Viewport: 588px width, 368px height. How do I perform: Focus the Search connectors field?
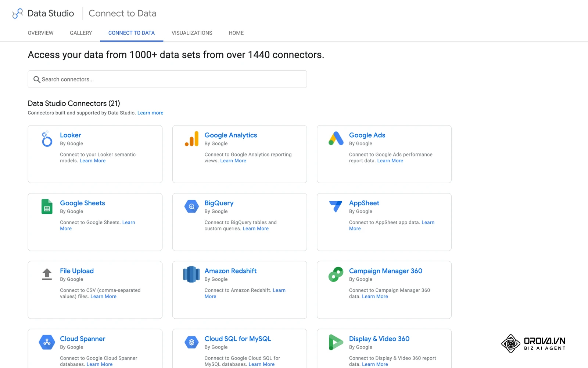167,79
